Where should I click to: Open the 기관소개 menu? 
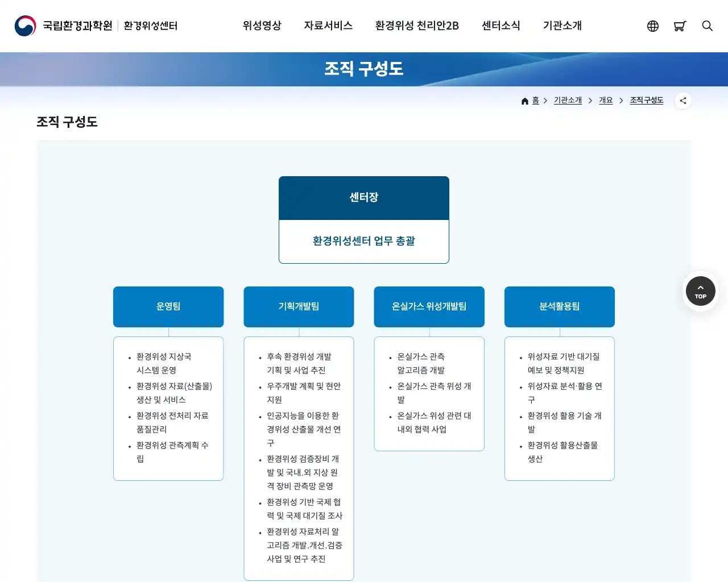click(562, 26)
